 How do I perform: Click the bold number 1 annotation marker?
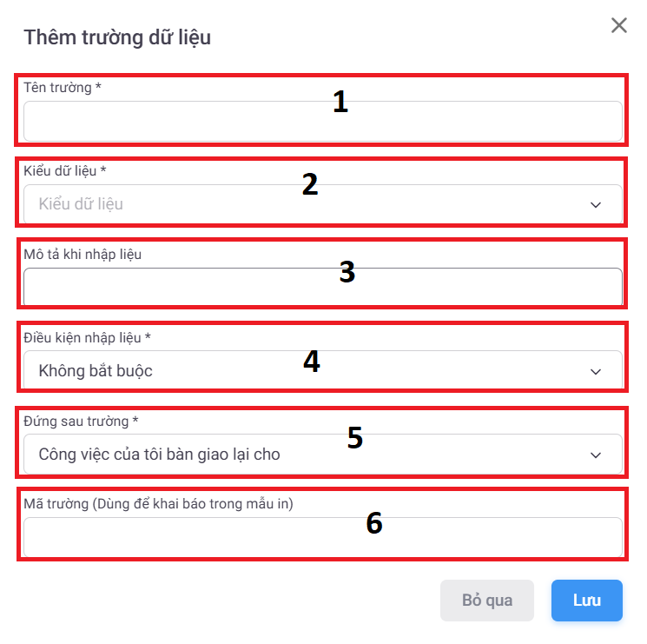(340, 103)
